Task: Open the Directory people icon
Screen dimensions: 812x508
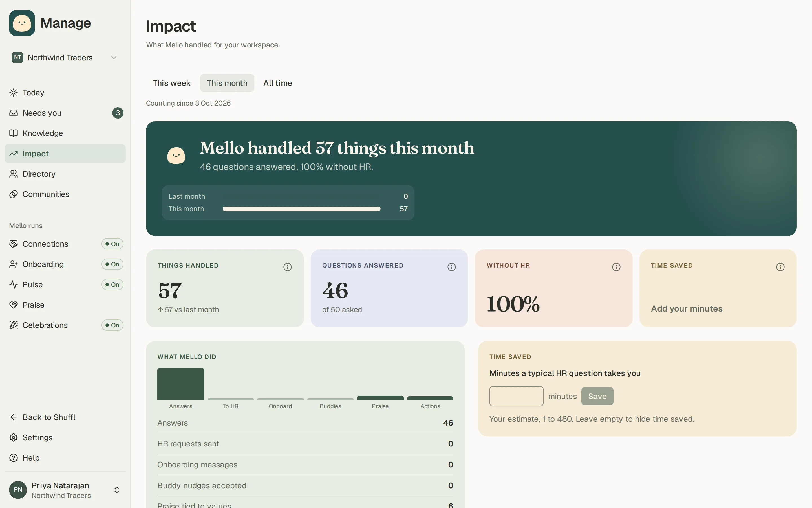Action: pyautogui.click(x=14, y=174)
